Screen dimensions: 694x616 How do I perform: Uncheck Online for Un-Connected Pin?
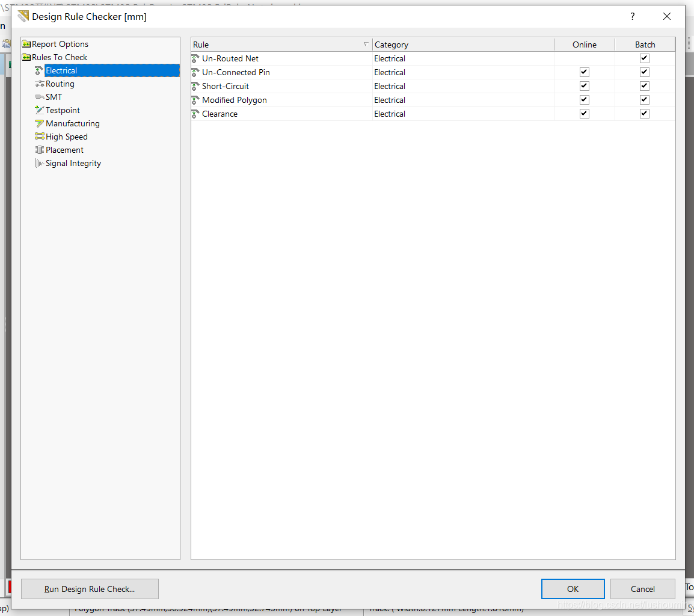[584, 72]
